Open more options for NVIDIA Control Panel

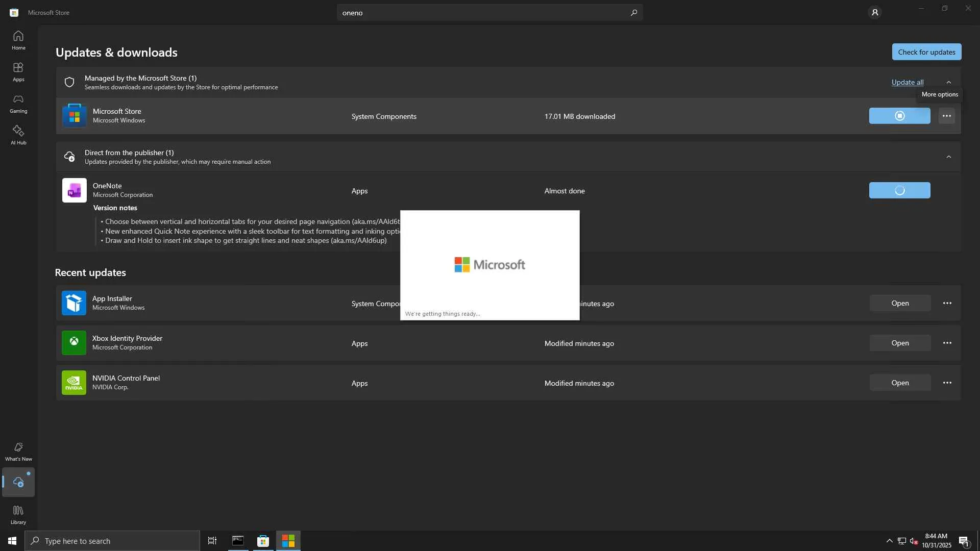click(947, 383)
